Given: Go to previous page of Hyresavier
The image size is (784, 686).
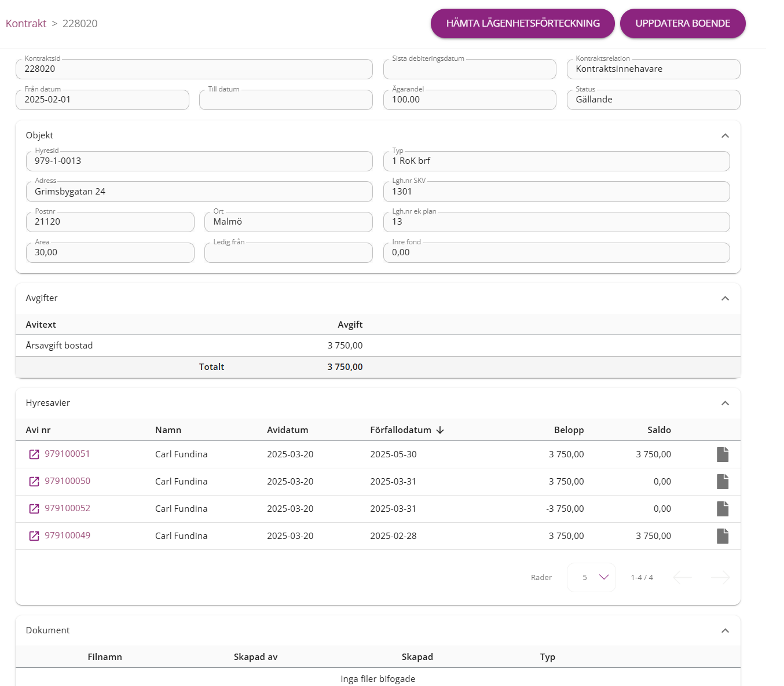Looking at the screenshot, I should tap(683, 577).
